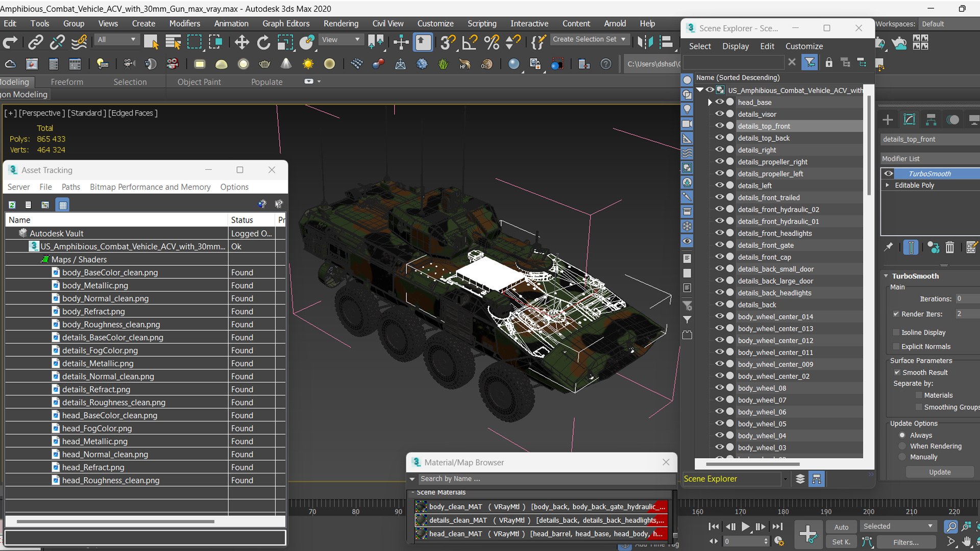Uncheck the Smooth Result checkbox
The height and width of the screenshot is (551, 980).
point(897,372)
